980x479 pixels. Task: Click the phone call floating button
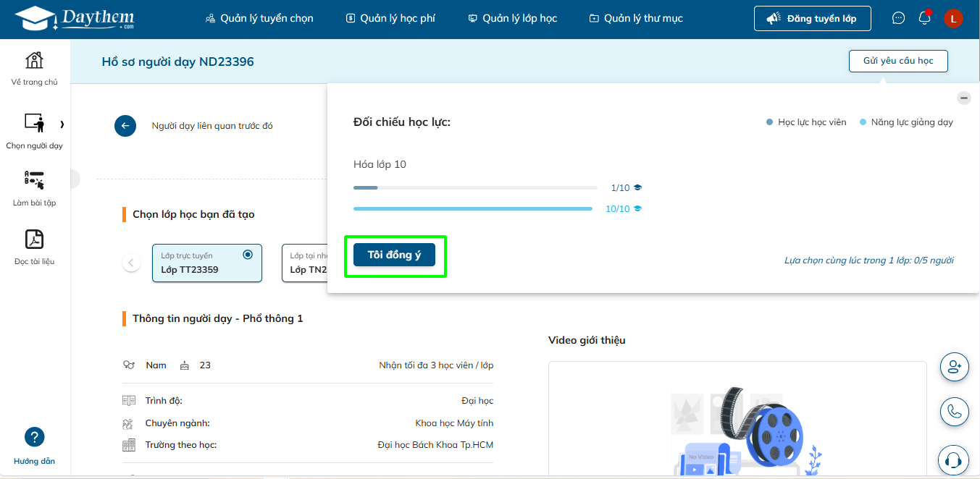pos(954,412)
